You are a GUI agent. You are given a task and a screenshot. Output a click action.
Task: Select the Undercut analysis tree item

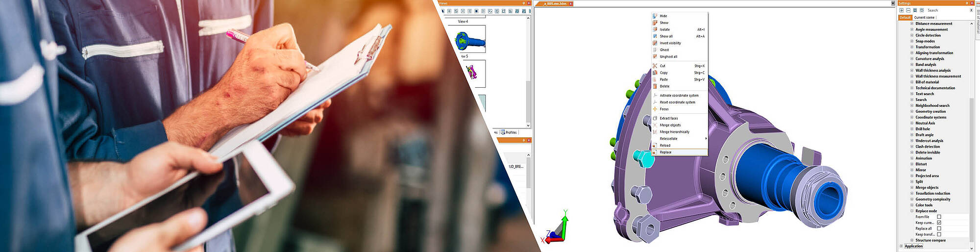[x=929, y=141]
